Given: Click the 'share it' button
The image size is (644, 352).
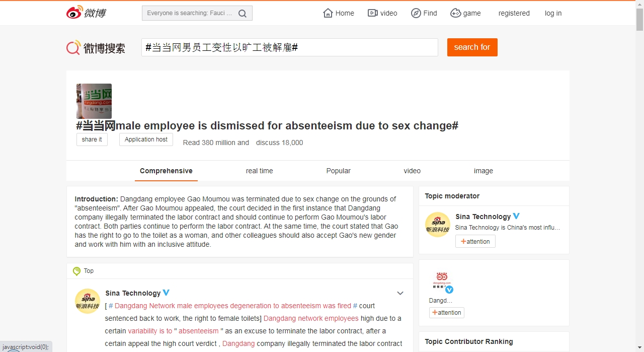Looking at the screenshot, I should (92, 139).
